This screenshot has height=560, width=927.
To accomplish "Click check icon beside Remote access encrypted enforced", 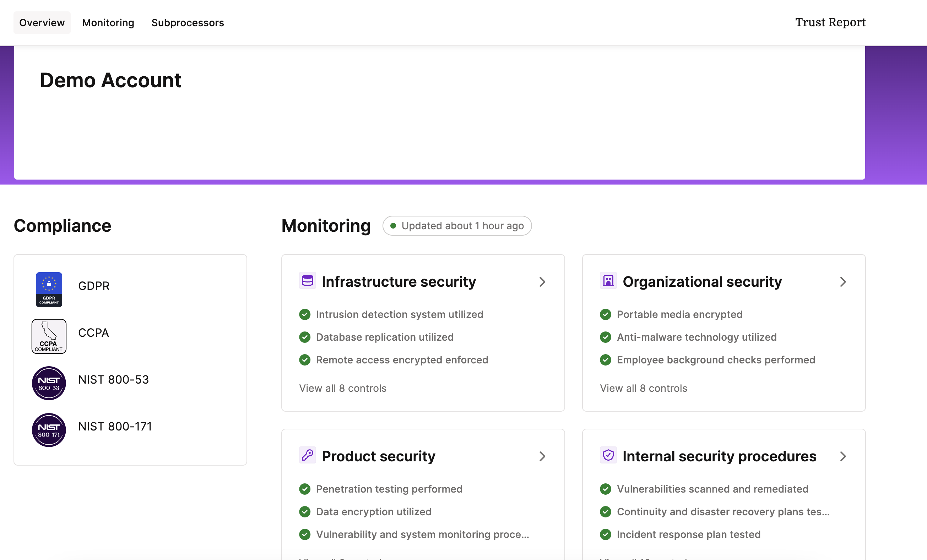I will 305,360.
